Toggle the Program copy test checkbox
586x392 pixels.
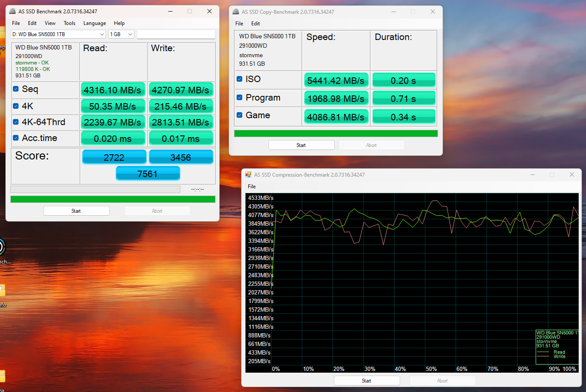(x=240, y=98)
